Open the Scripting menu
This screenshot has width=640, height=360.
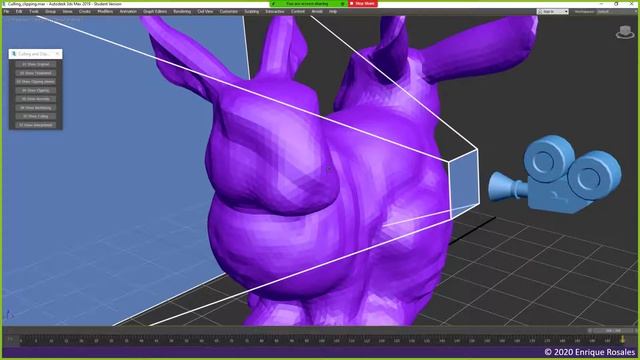251,11
